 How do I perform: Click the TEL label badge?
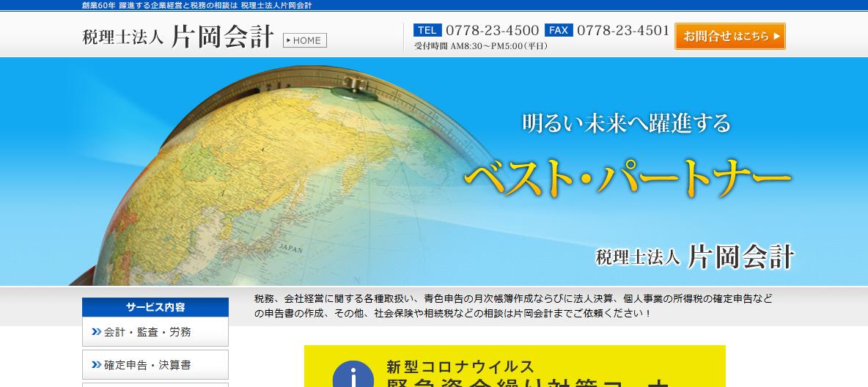pos(427,31)
